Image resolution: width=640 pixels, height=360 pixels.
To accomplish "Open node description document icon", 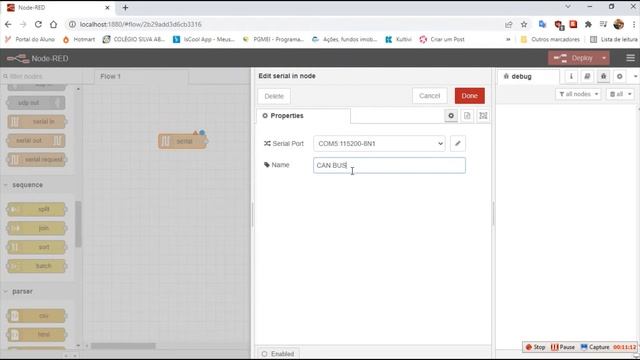I will (x=467, y=116).
